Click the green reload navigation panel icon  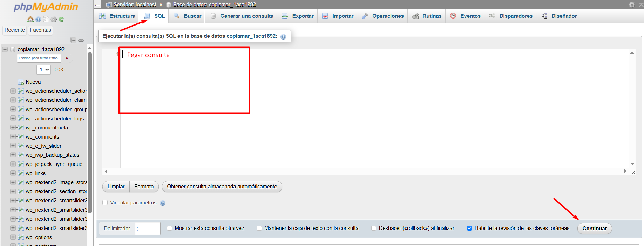[61, 20]
